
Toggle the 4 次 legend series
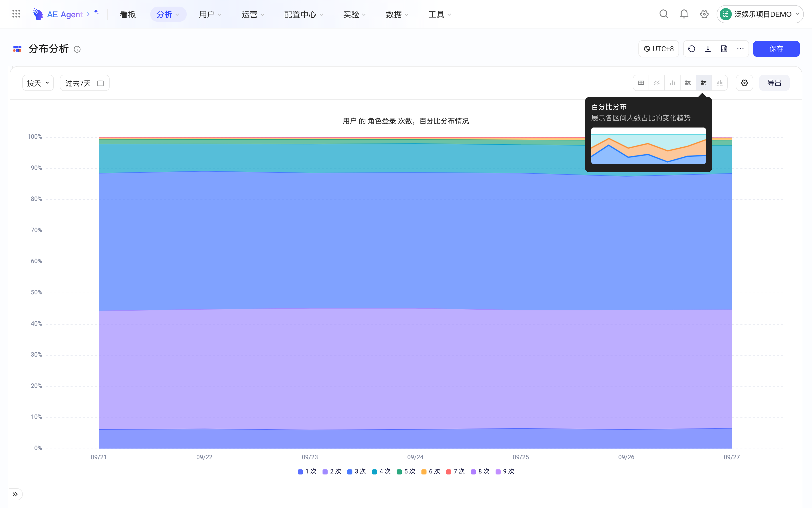tap(381, 471)
